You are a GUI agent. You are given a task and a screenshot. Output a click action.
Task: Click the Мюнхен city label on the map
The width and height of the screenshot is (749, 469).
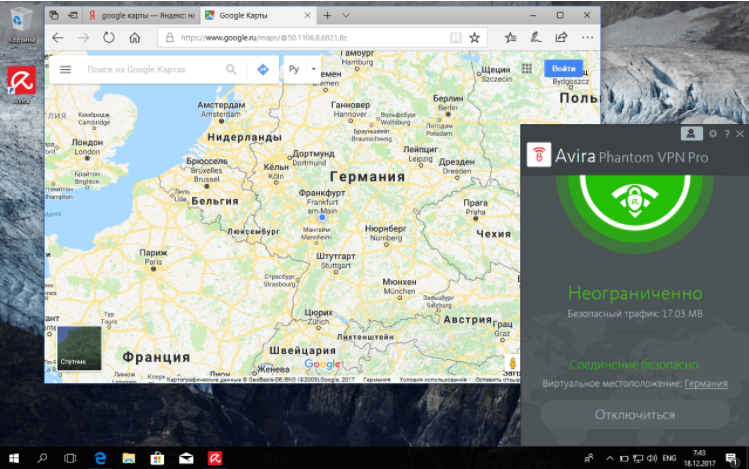pyautogui.click(x=399, y=282)
